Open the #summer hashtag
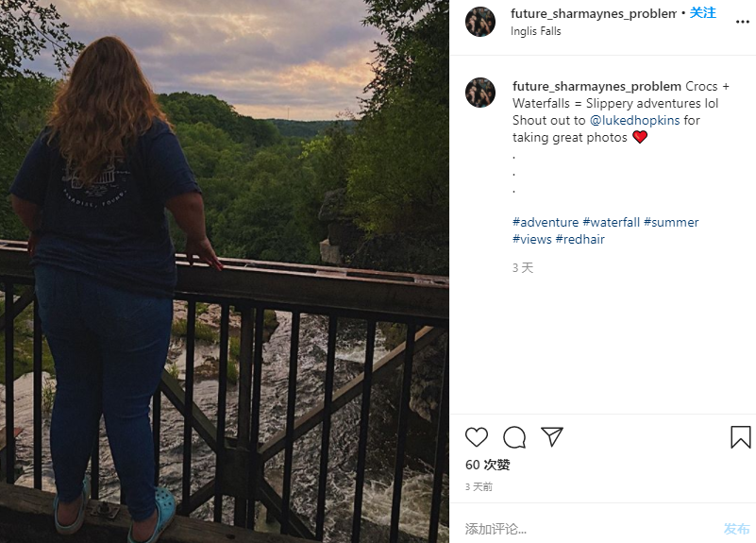The height and width of the screenshot is (543, 756). coord(671,223)
